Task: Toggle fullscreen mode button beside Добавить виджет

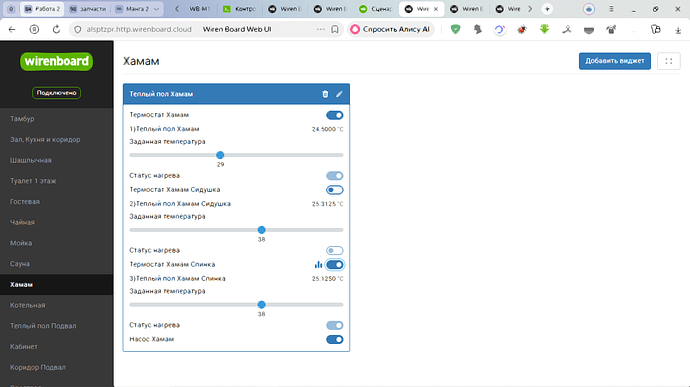Action: [668, 61]
